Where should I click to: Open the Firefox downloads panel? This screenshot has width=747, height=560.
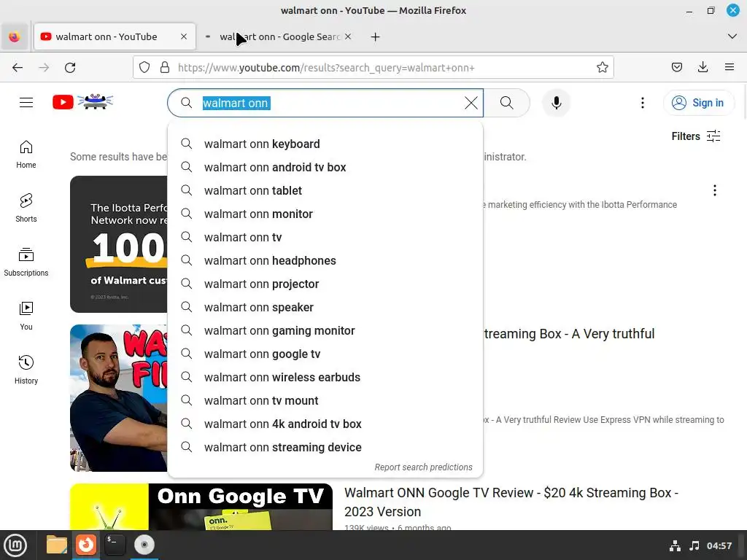point(703,68)
